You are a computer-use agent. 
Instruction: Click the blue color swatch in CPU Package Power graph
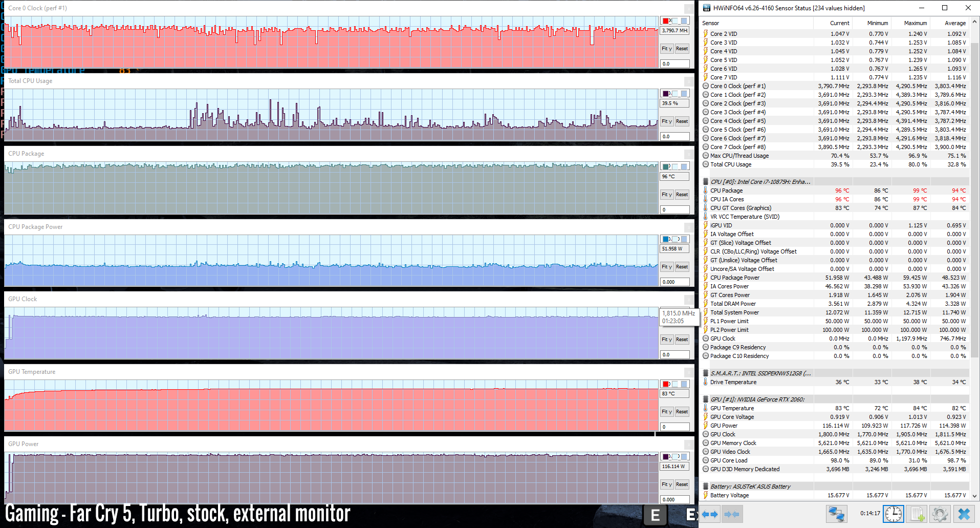(666, 239)
